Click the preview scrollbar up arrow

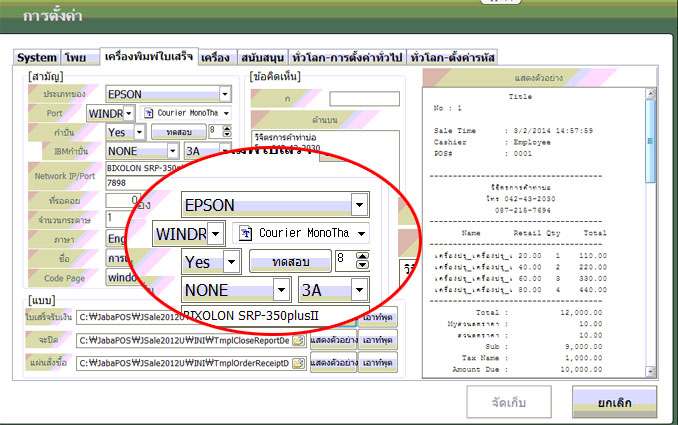point(650,93)
